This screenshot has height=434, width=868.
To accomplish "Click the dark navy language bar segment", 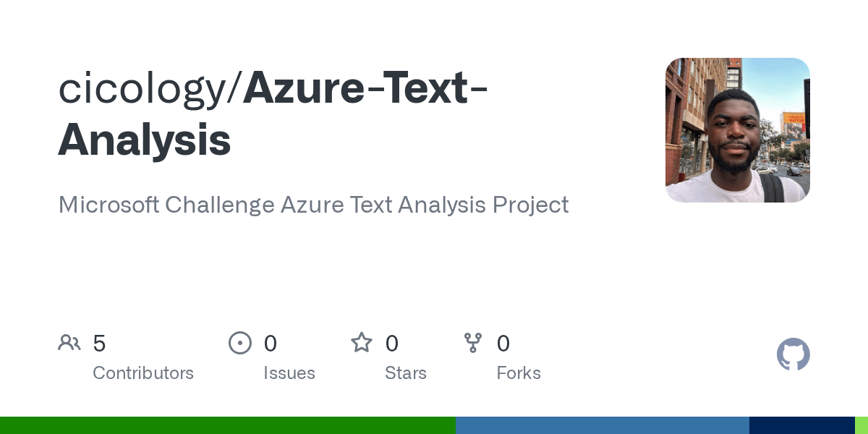I will tap(801, 425).
